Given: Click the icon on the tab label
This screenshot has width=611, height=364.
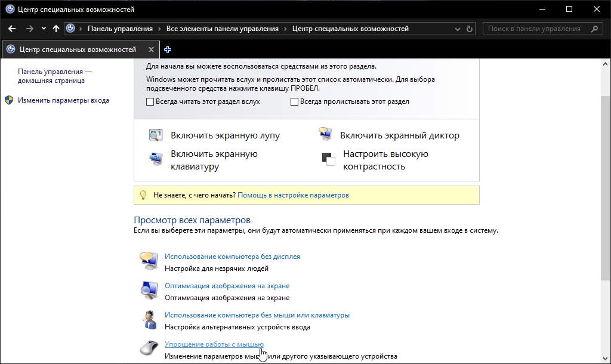Looking at the screenshot, I should point(11,49).
